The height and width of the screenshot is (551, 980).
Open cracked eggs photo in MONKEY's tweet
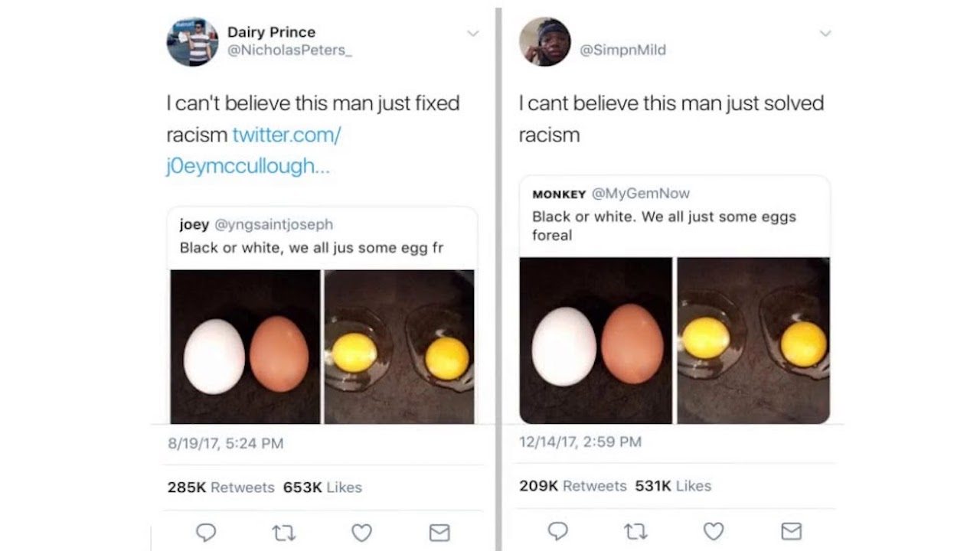coord(753,340)
